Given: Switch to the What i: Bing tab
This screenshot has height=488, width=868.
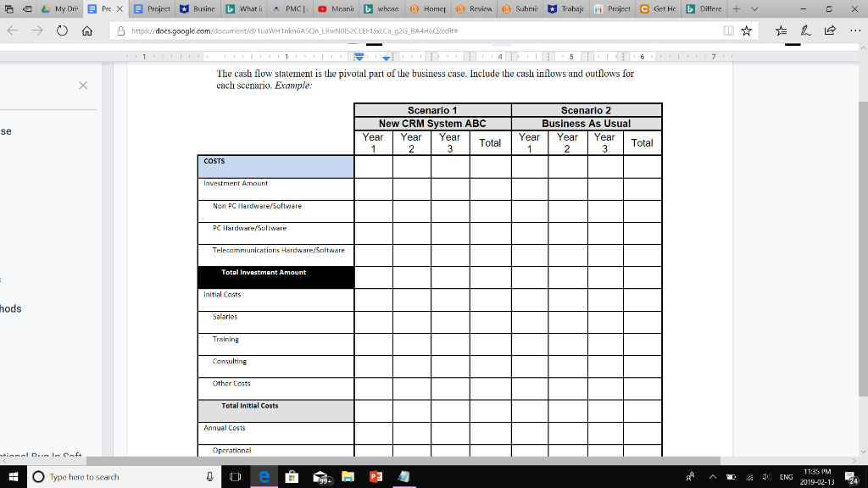Looking at the screenshot, I should (243, 8).
